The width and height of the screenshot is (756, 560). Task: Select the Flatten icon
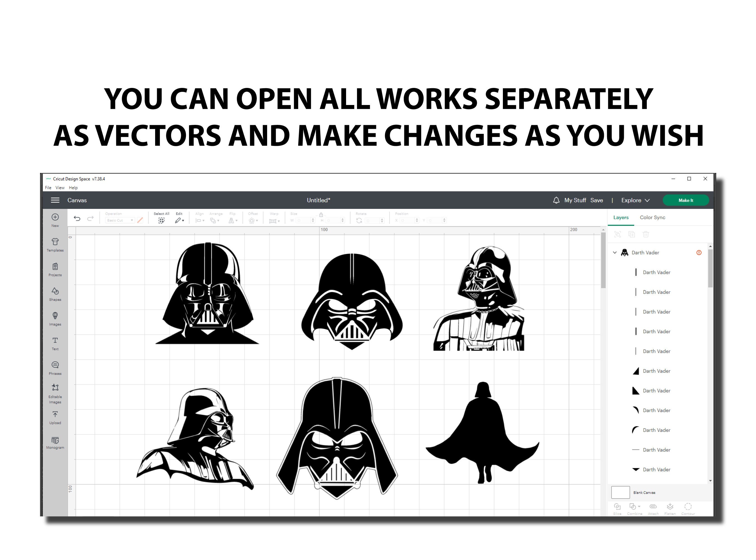[670, 507]
